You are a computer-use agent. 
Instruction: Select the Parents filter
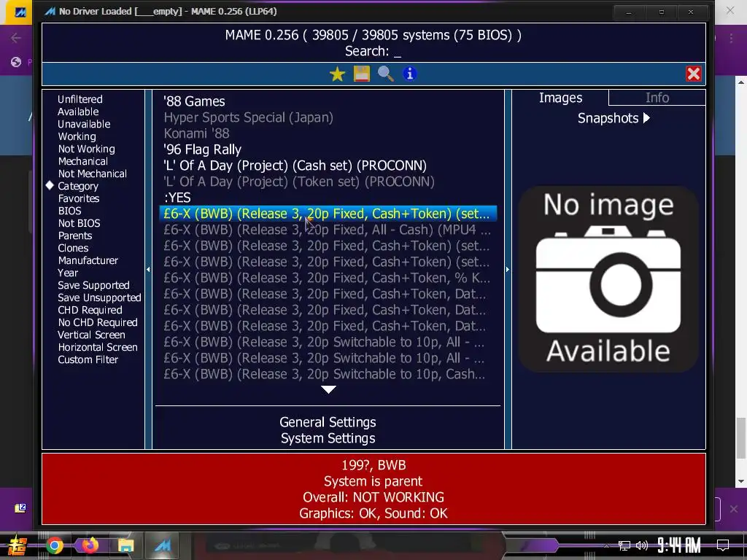click(x=75, y=236)
